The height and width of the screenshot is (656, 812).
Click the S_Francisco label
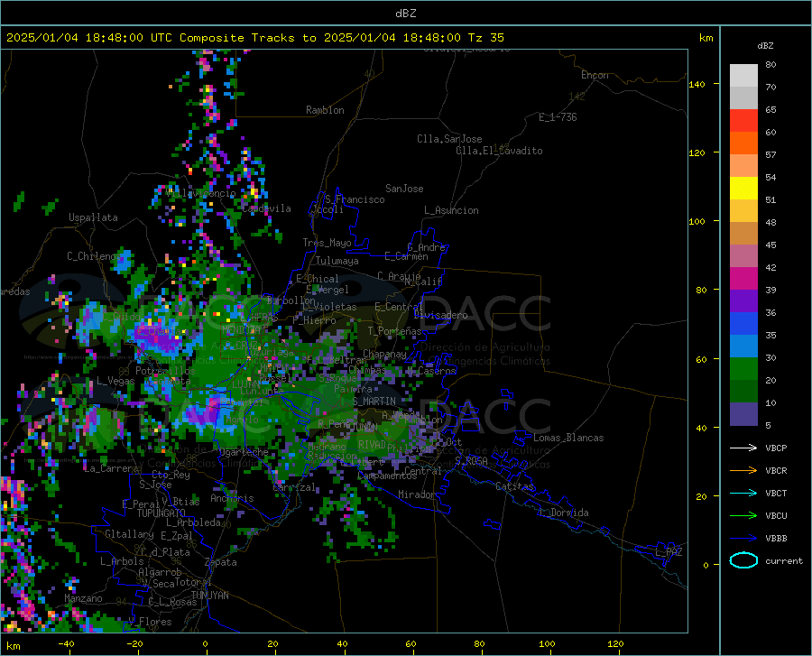tap(355, 199)
